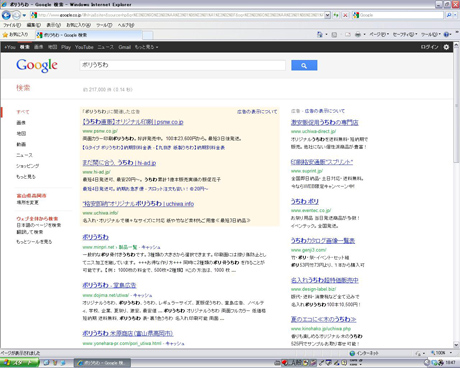Viewport: 460px width, 368px height.
Task: Open the ファイル menu
Action: [12, 25]
